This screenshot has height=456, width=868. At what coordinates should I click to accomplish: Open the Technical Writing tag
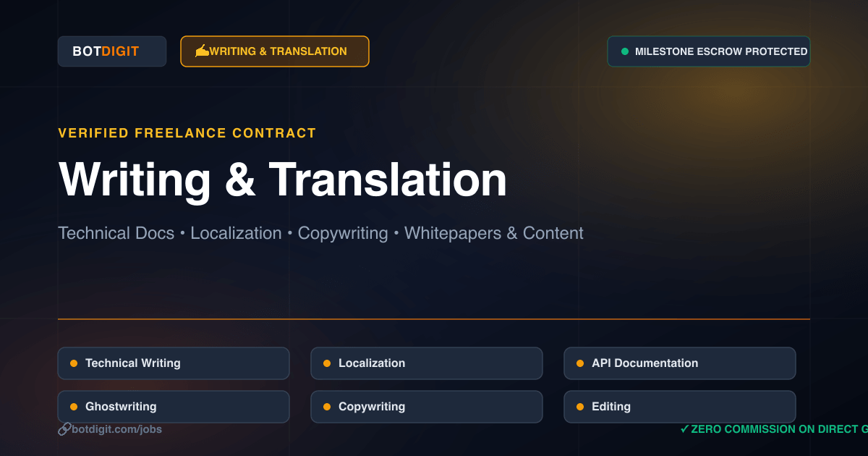pos(174,363)
